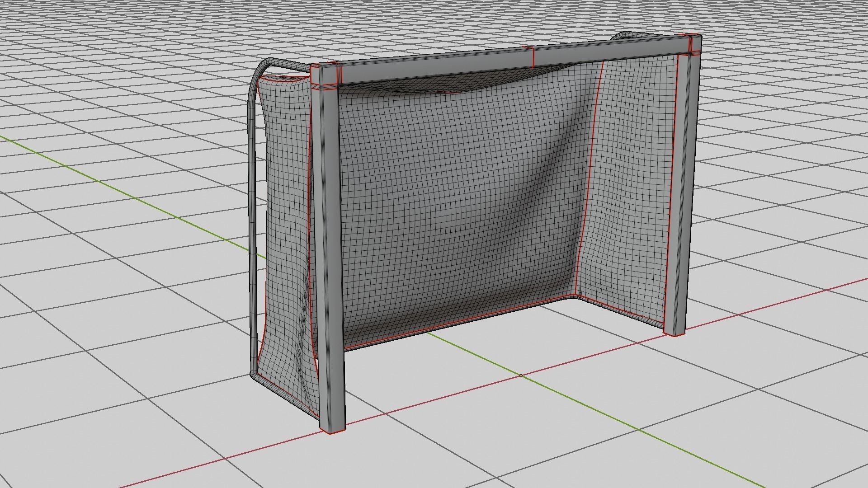The height and width of the screenshot is (488, 868).
Task: Click the world origin point on the grid
Action: (521, 375)
